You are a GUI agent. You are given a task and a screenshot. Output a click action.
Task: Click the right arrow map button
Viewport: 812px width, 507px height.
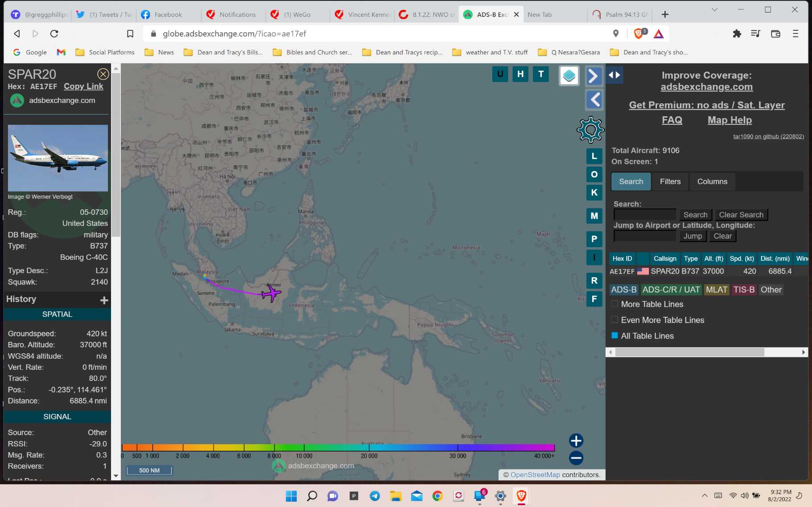[x=594, y=76]
